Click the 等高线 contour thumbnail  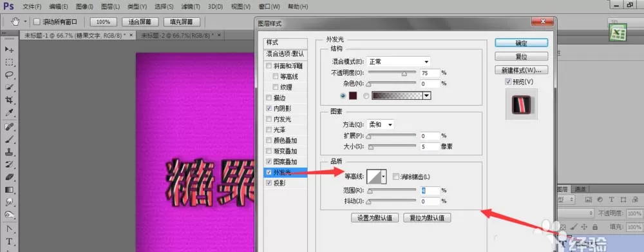pyautogui.click(x=374, y=177)
